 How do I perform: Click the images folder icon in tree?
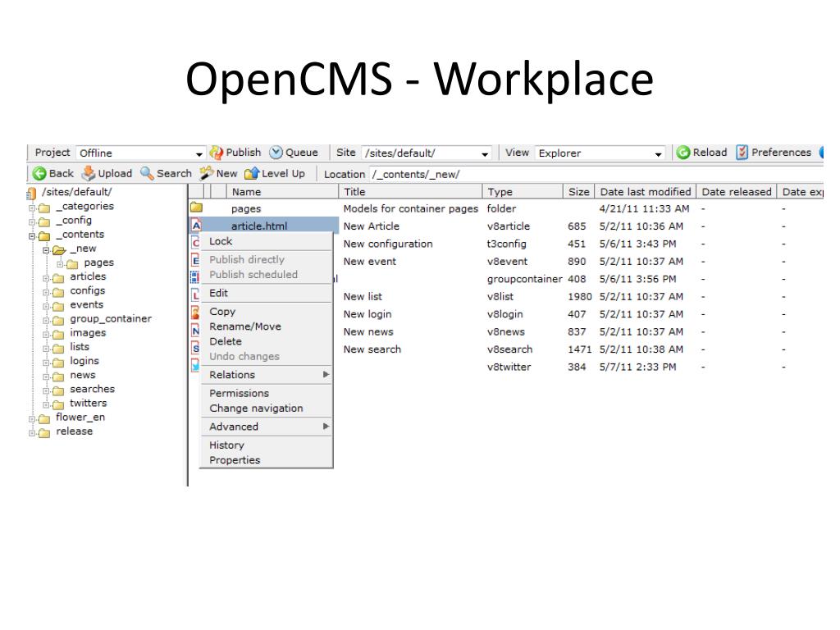click(x=58, y=335)
